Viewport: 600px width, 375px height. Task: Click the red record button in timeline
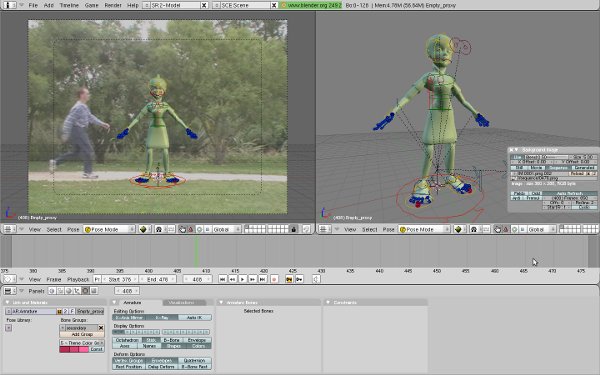pos(274,279)
